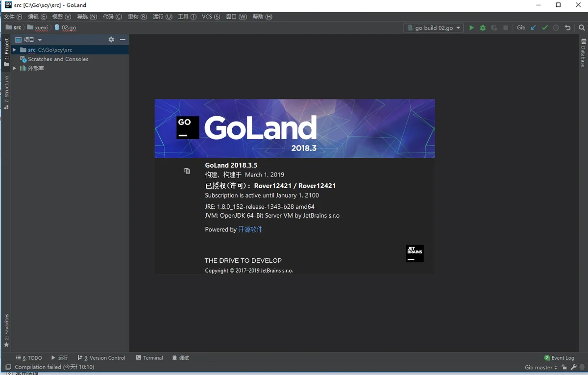Expand the 外部库 tree node
Screen dimensions: 588x375
[x=15, y=68]
